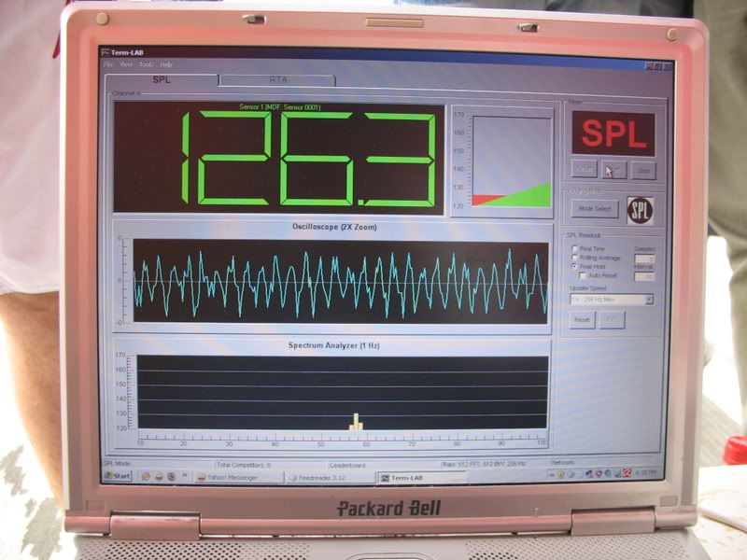Enable the Auto Reset checkbox

tap(583, 276)
